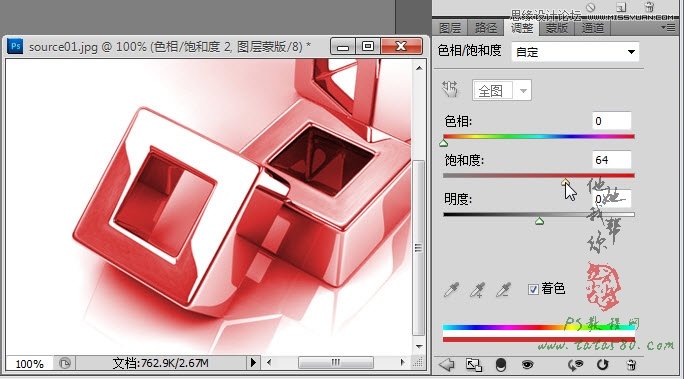The width and height of the screenshot is (684, 379).
Task: Click the 文档:762.9K/2.67M status text
Action: pos(161,363)
